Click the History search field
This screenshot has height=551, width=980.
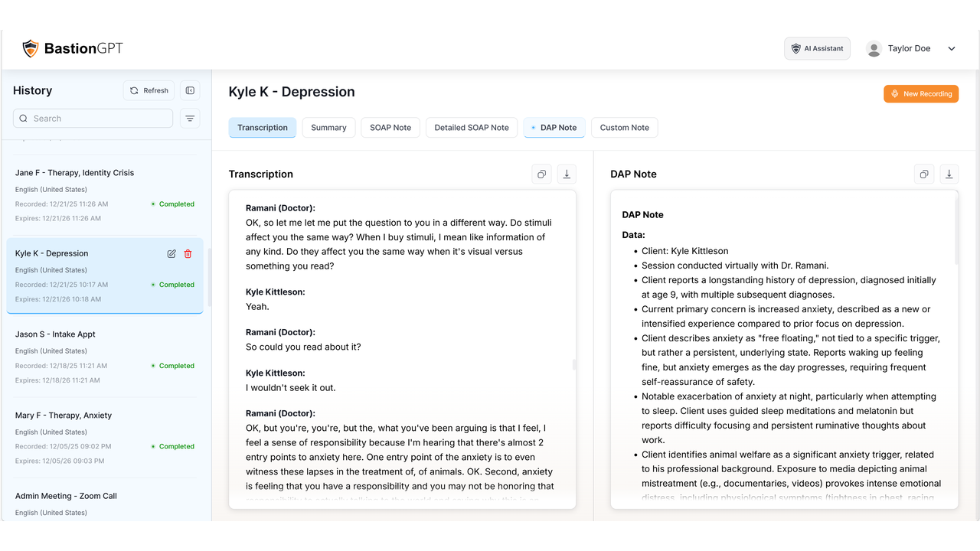pos(93,119)
